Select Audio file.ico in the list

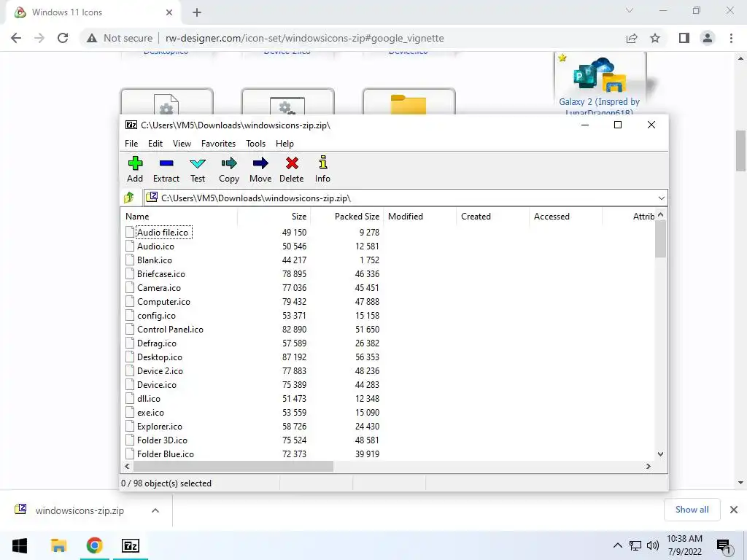coord(163,233)
